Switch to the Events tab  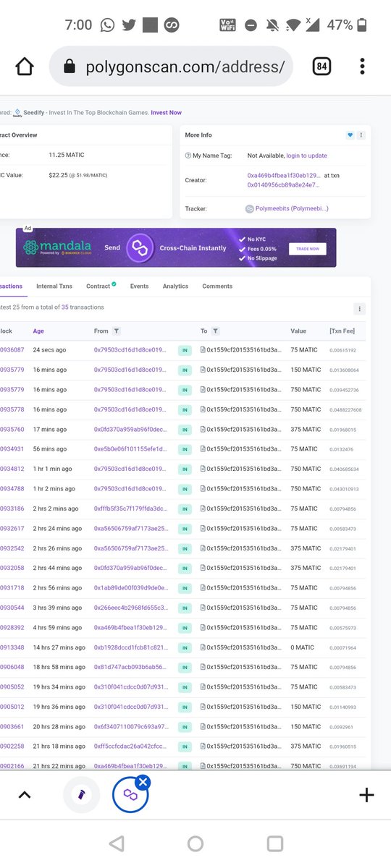point(139,286)
